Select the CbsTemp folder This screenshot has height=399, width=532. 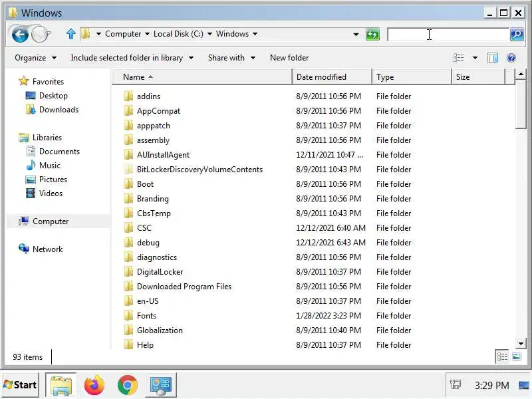(x=154, y=213)
